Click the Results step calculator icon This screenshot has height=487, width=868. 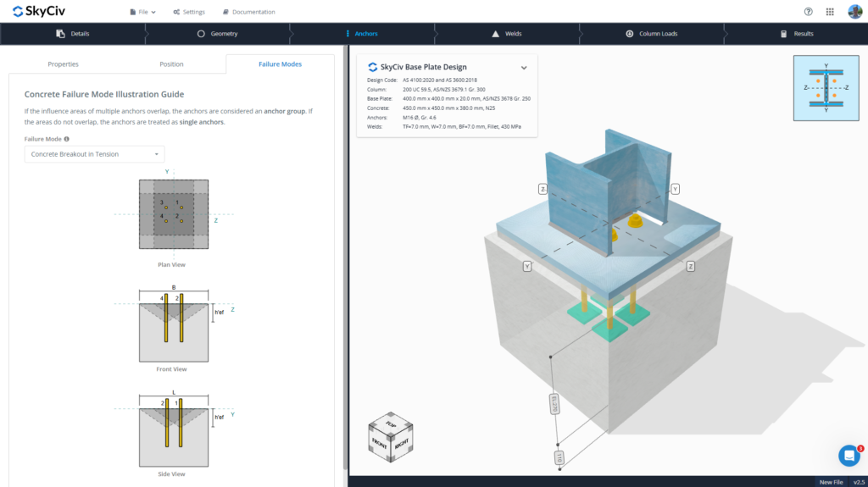tap(783, 34)
